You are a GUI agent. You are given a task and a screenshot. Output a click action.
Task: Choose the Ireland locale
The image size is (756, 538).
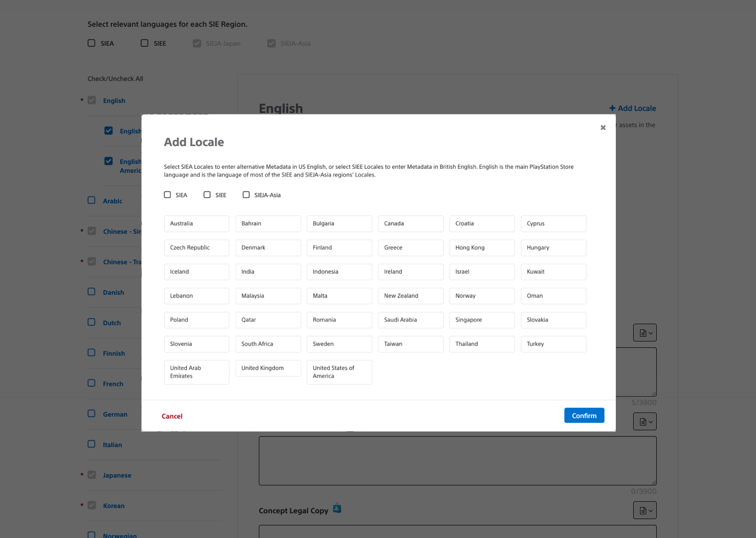click(411, 272)
